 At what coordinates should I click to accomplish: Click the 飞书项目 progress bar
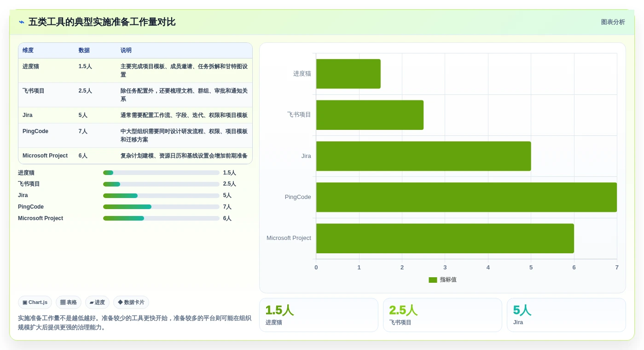161,184
